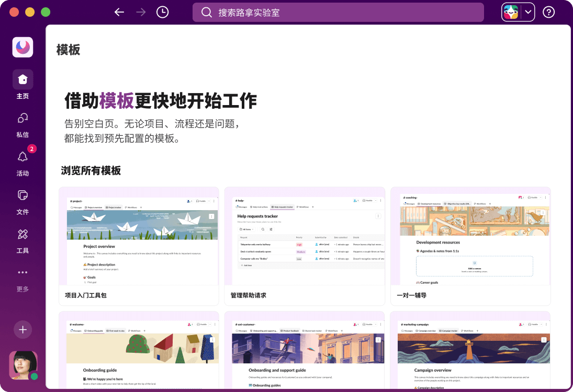Select the 主页 home icon in sidebar
This screenshot has height=392, width=573.
click(x=23, y=79)
